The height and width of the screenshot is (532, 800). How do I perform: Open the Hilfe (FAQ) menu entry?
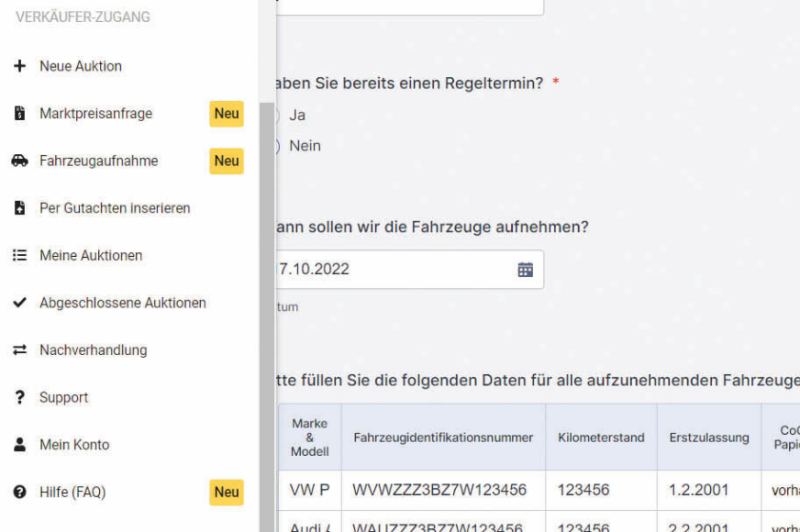(x=72, y=492)
